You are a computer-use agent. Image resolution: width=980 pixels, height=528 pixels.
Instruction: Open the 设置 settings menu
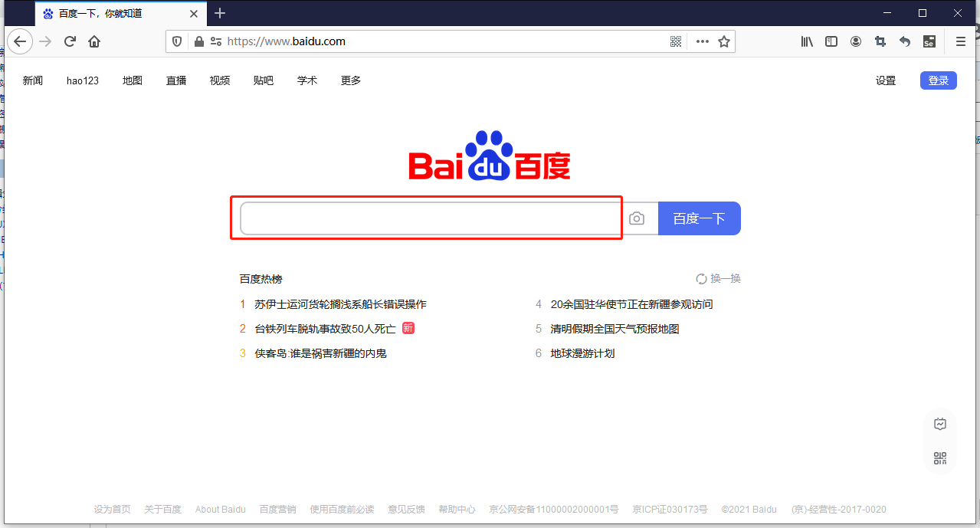coord(886,80)
